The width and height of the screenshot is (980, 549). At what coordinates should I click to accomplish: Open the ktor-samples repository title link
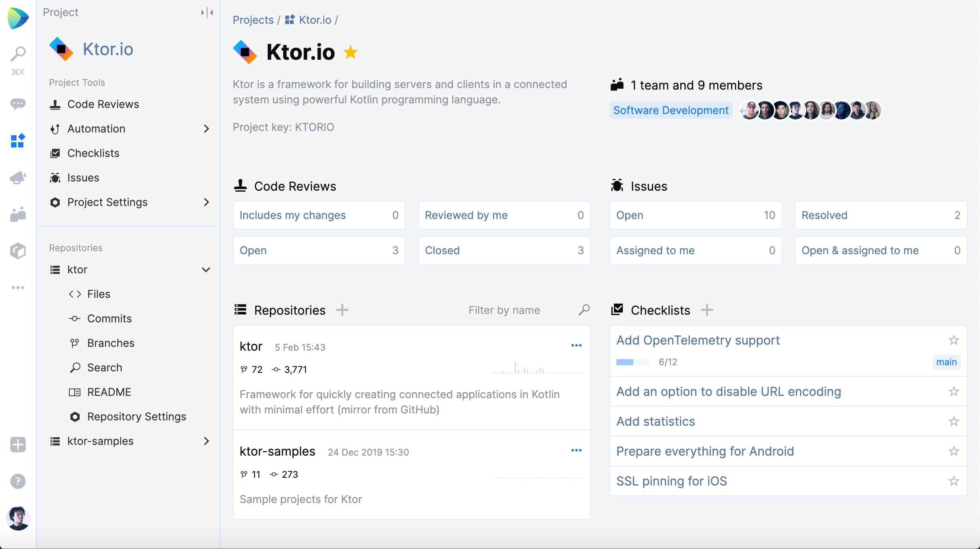pyautogui.click(x=278, y=451)
